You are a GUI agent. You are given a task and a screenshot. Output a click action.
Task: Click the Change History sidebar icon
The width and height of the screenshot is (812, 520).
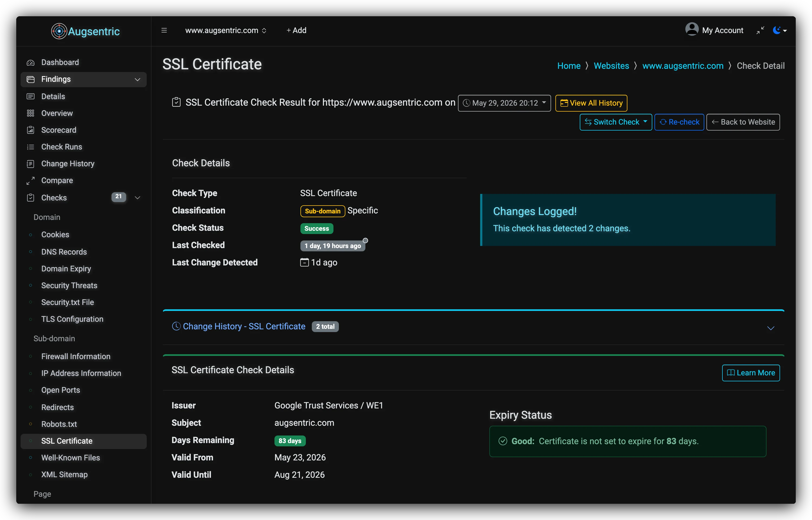pyautogui.click(x=31, y=164)
